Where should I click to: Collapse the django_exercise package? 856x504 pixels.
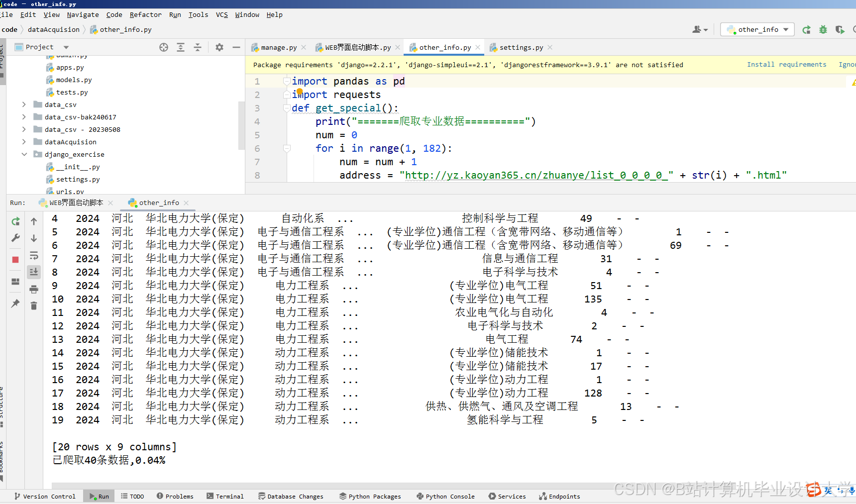(x=23, y=154)
